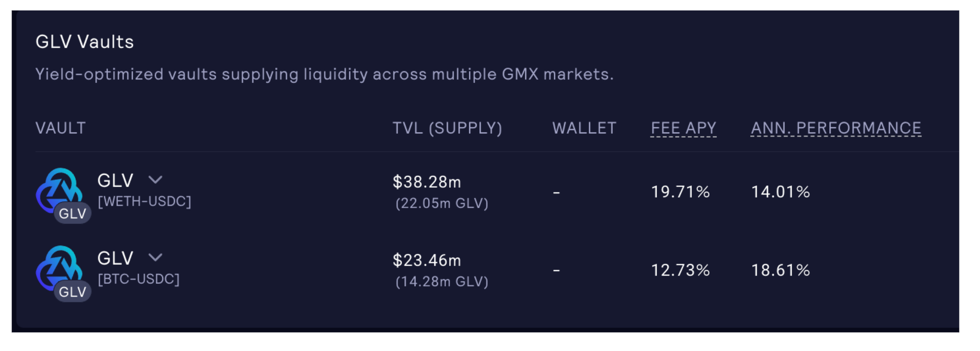980x351 pixels.
Task: Click the VAULT column header
Action: click(61, 128)
